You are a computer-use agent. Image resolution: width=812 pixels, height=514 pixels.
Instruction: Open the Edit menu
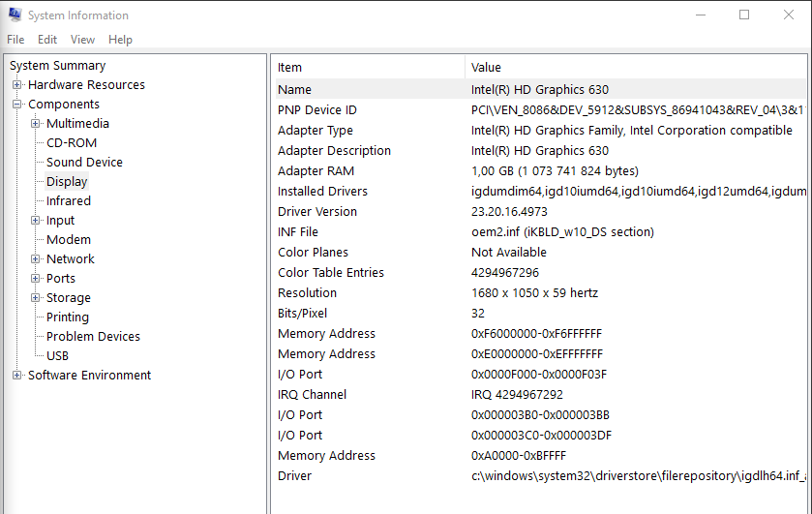[47, 40]
